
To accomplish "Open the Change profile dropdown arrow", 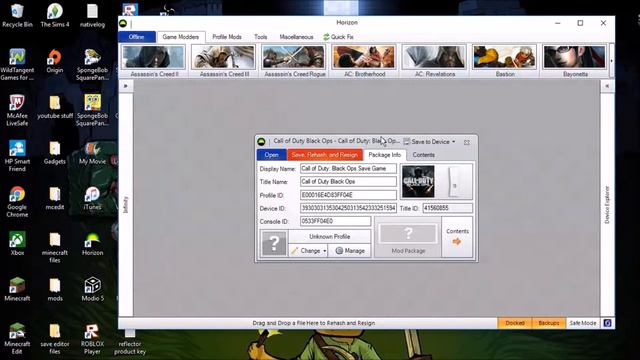I will point(324,251).
